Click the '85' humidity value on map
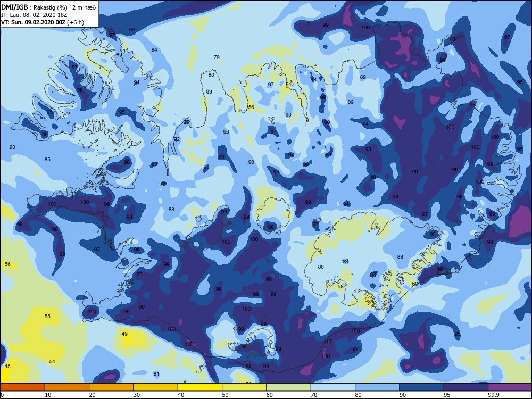Viewport: 532px width, 399px height. point(47,159)
